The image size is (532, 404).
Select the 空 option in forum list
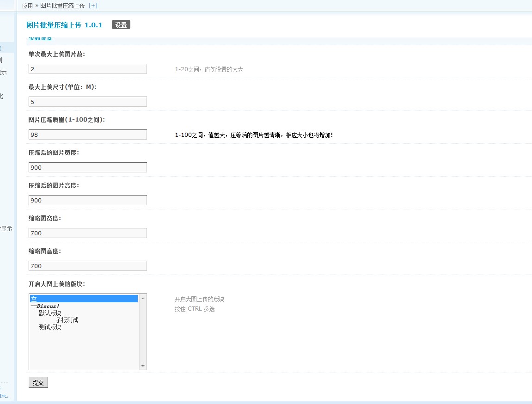(x=83, y=299)
